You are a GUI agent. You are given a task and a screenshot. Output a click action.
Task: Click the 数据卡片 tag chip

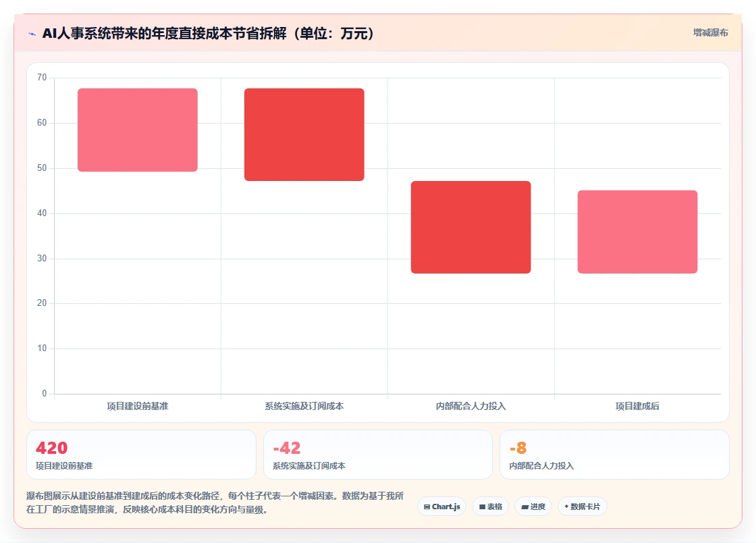(x=583, y=507)
